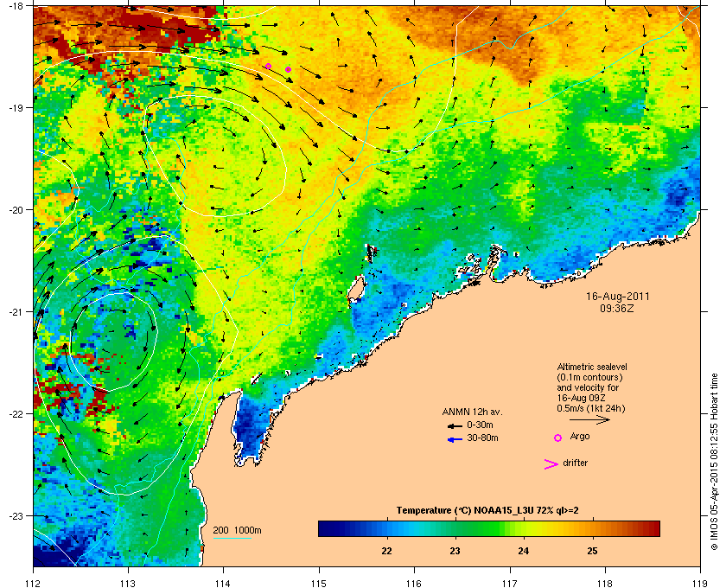Click the magenta Argo circle in the legend
The image size is (726, 588).
[x=558, y=438]
